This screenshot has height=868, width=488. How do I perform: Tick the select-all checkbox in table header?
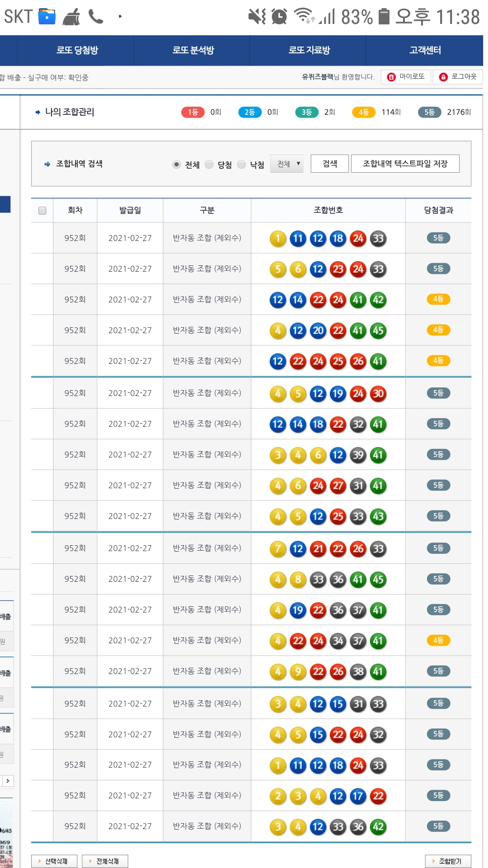point(42,210)
